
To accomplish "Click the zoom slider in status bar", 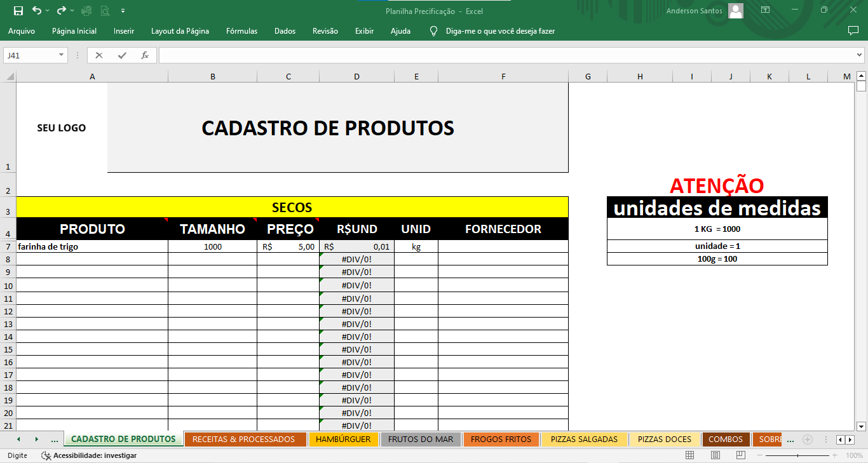I will click(798, 455).
